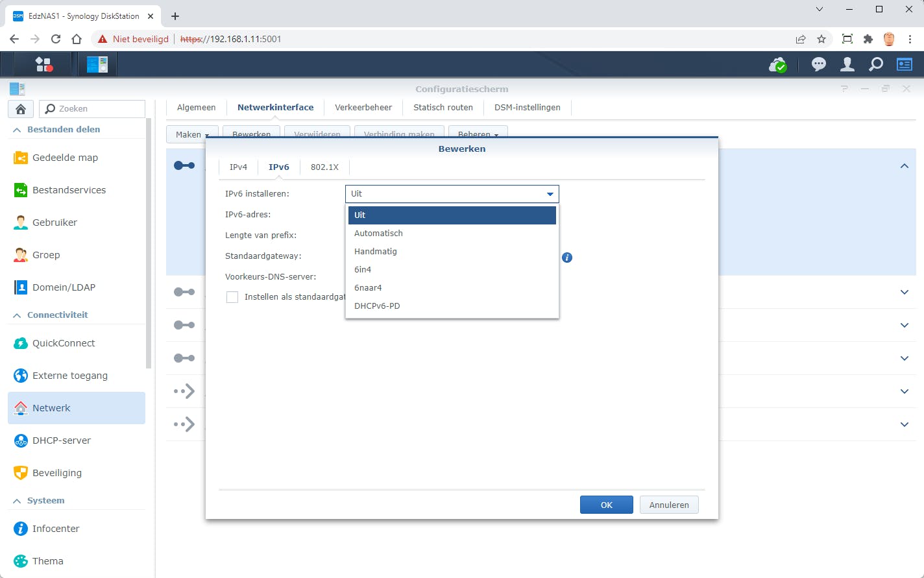Viewport: 924px width, 578px height.
Task: Bookmark this page with the star icon
Action: [821, 39]
